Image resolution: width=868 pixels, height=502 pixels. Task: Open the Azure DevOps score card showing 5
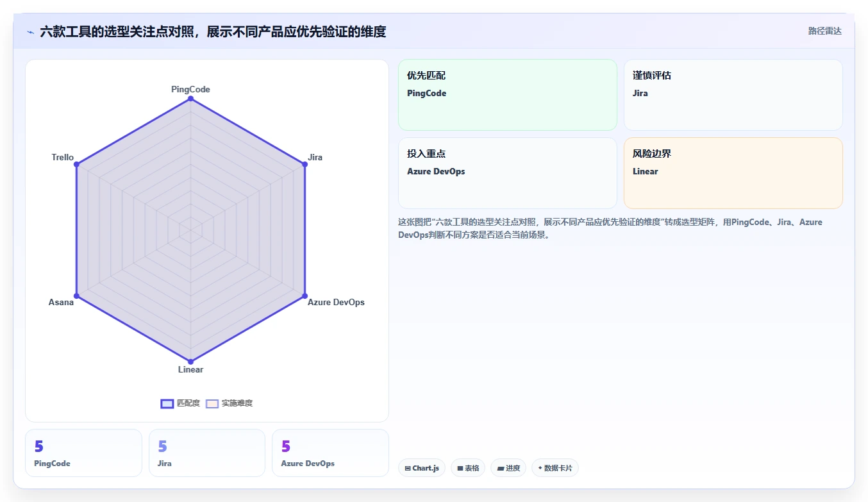(330, 453)
